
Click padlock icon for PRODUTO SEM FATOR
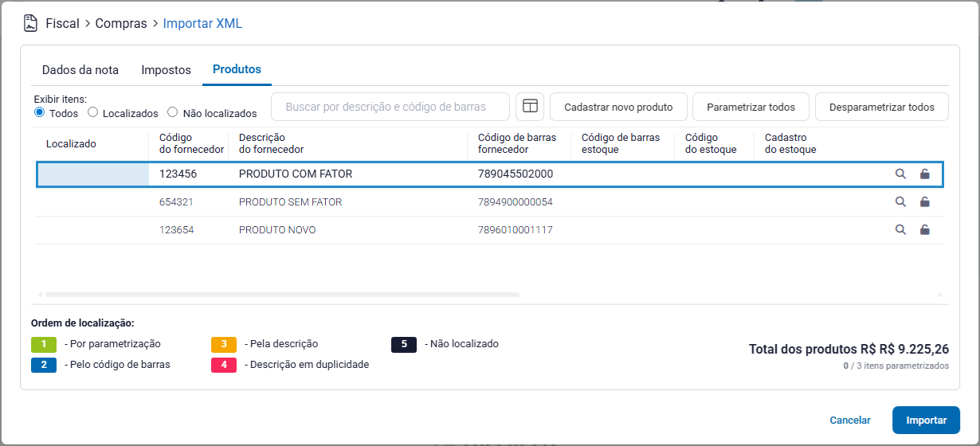(924, 202)
